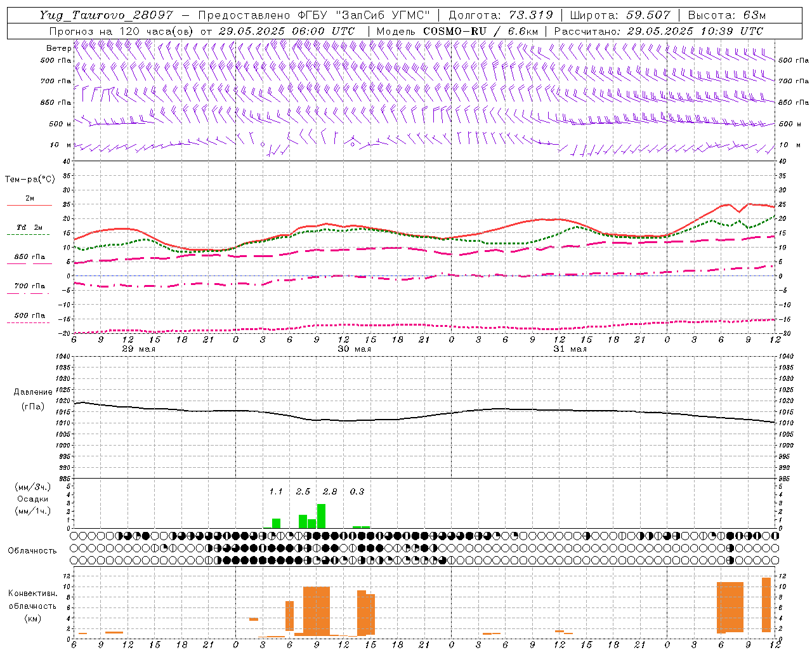Click the Тем-ра(°C) temperature panel label
812x650 pixels.
coord(30,180)
